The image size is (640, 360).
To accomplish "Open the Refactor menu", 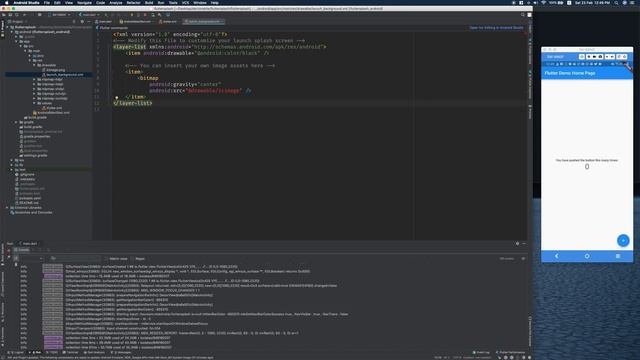I will point(133,2).
